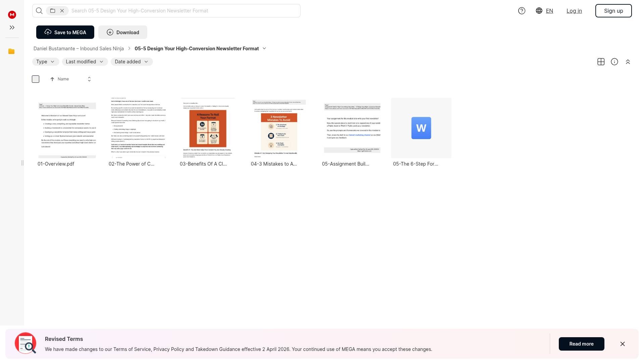Click the MEGA logo icon

pos(12,14)
